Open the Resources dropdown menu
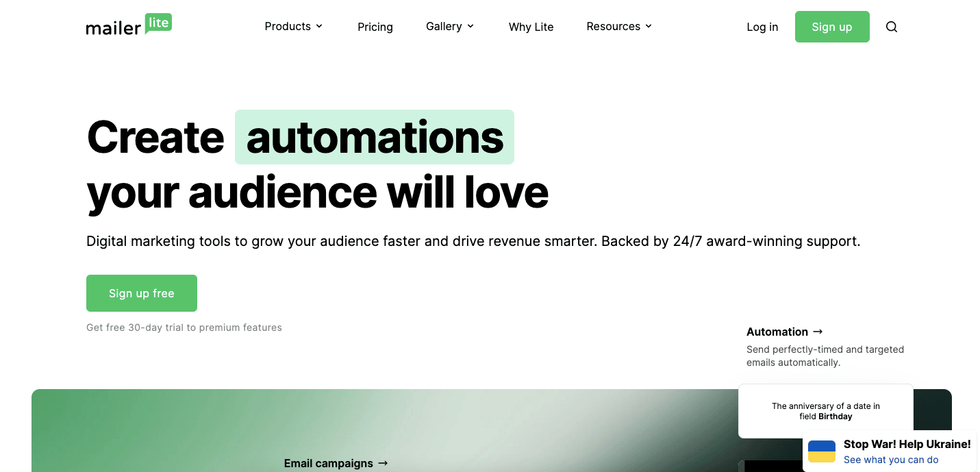 pos(618,27)
